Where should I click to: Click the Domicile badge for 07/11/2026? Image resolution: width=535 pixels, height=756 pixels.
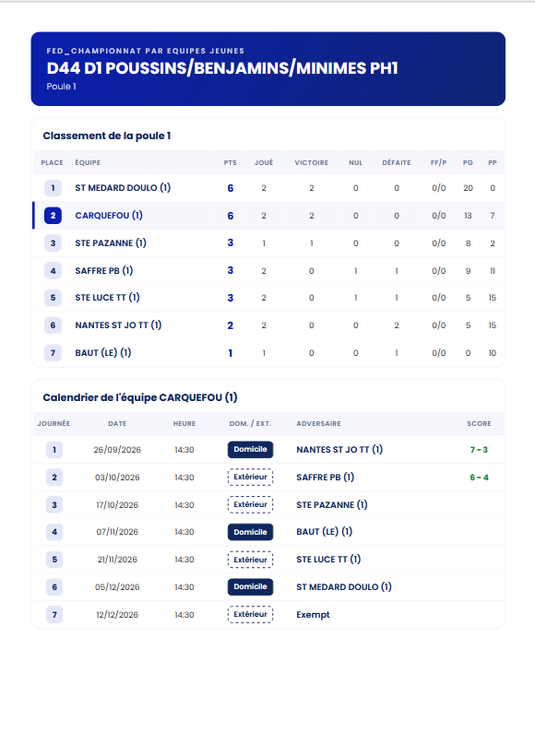(250, 532)
